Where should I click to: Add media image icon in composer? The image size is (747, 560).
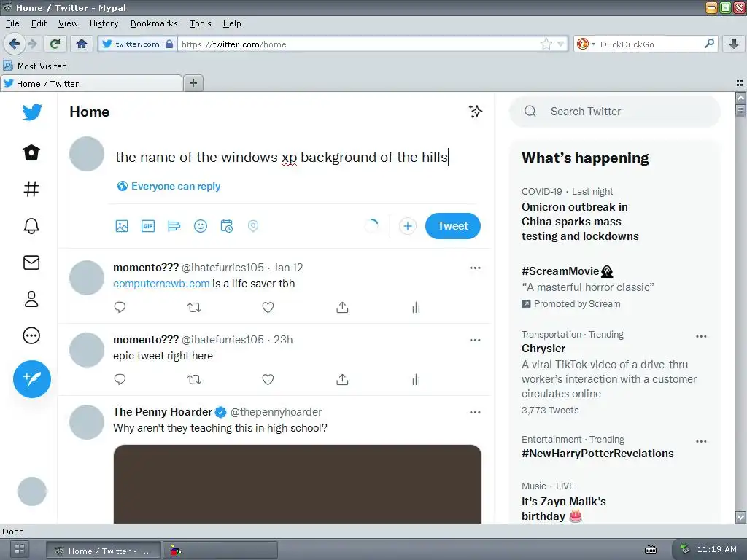click(x=122, y=226)
